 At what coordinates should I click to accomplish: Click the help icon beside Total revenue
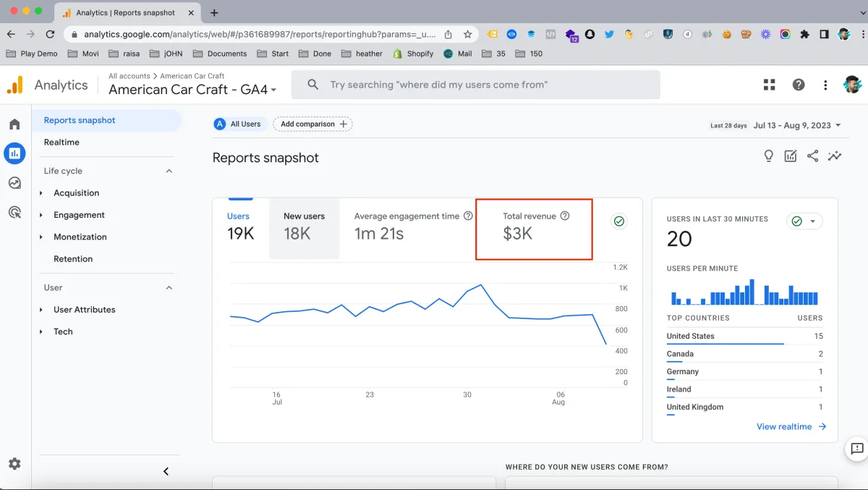(565, 216)
